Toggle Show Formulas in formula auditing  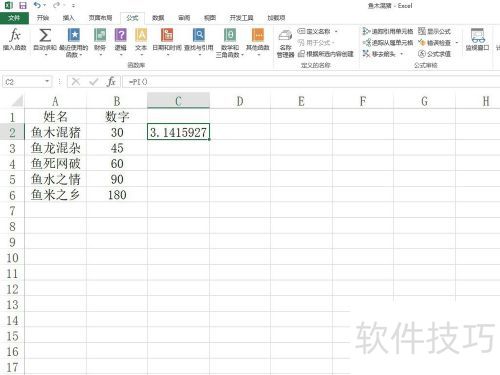tap(435, 31)
